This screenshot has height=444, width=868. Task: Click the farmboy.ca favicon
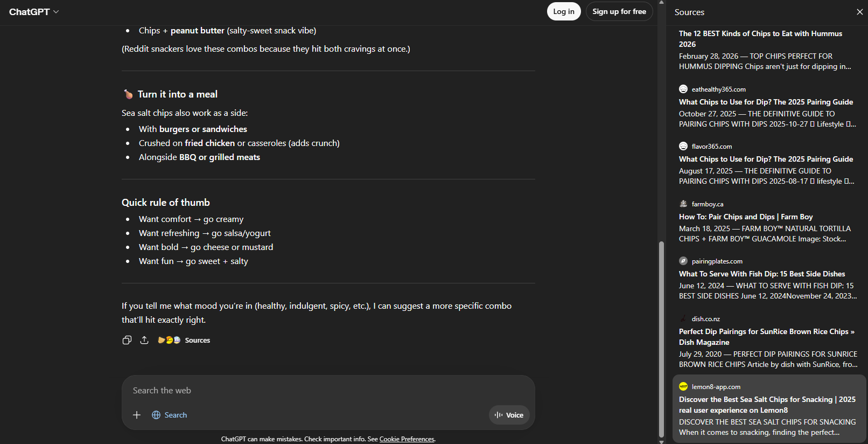tap(683, 204)
